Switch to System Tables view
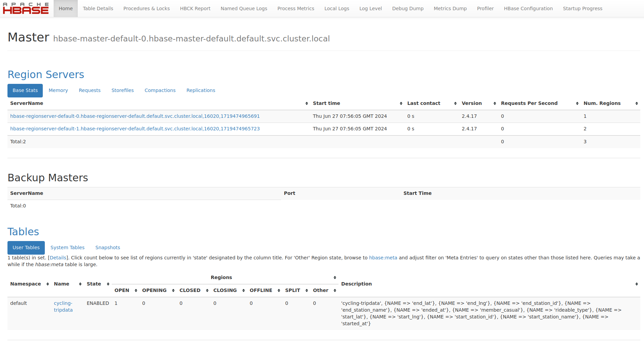 point(67,247)
